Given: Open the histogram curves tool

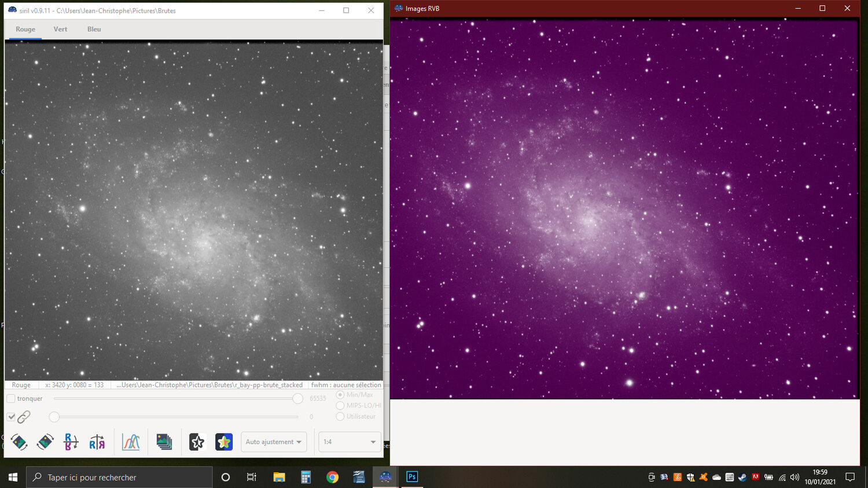Looking at the screenshot, I should tap(131, 442).
